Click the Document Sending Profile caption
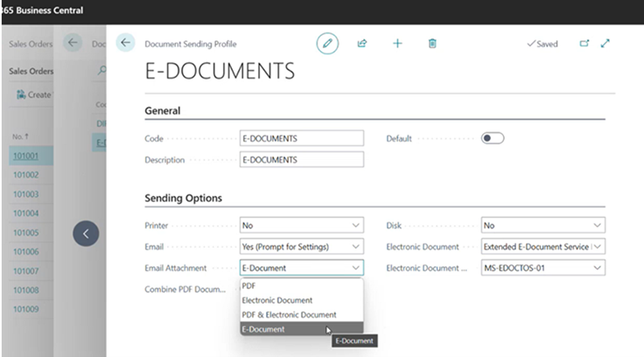 click(x=191, y=44)
